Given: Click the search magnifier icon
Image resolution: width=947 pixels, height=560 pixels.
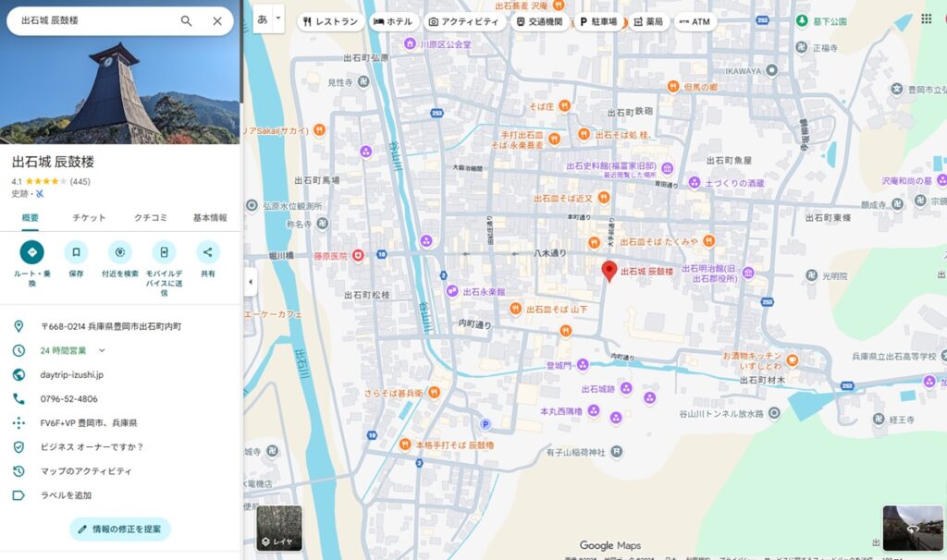Looking at the screenshot, I should pyautogui.click(x=186, y=21).
